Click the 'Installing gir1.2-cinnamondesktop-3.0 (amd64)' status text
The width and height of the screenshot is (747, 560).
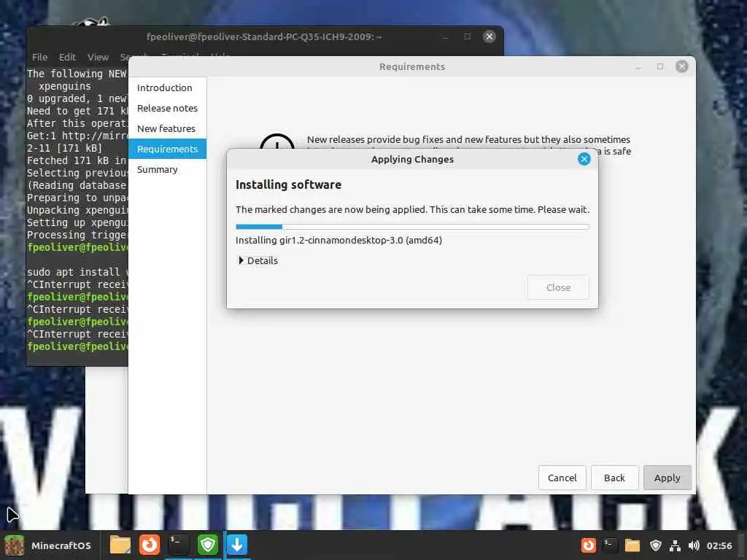coord(338,240)
